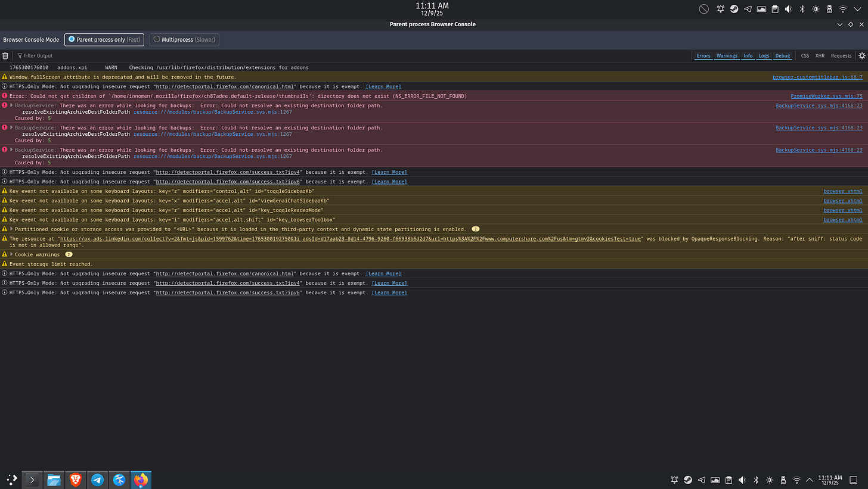The height and width of the screenshot is (489, 868).
Task: Show hidden tray icons on bottom taskbar
Action: click(x=810, y=479)
